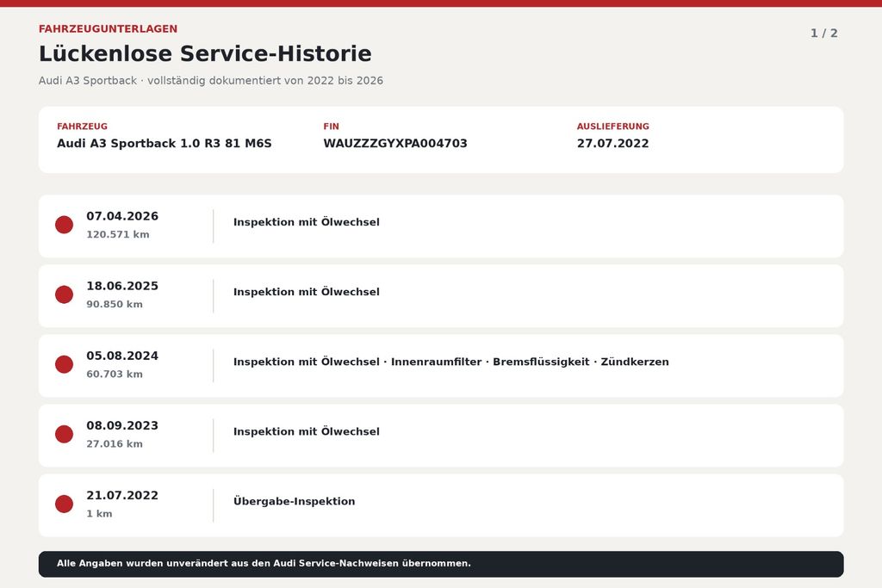Click the FIN field label
The image size is (882, 588).
click(332, 127)
